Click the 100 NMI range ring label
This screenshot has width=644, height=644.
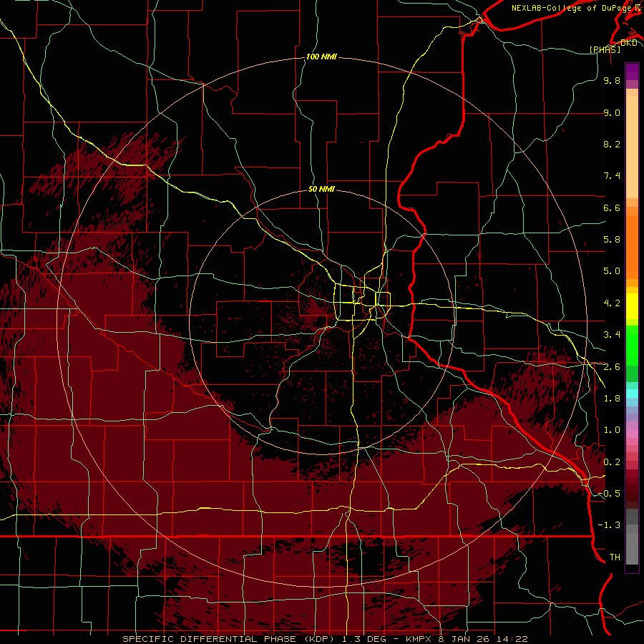pos(321,57)
